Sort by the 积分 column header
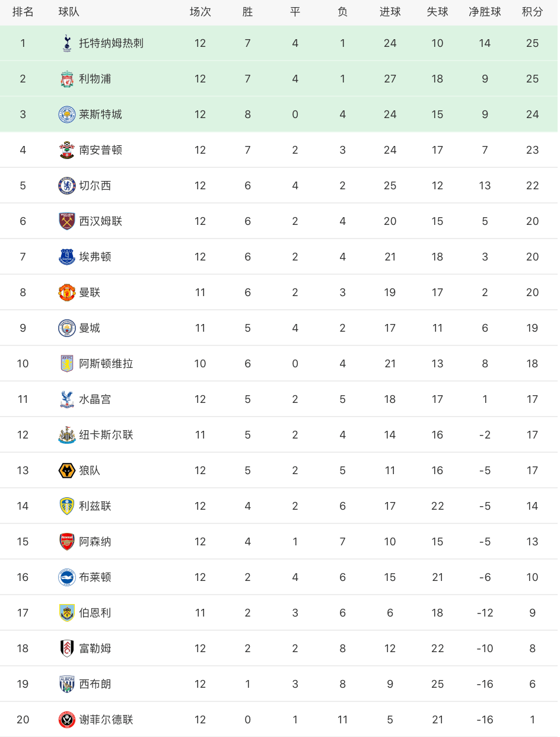Screen dimensions: 560x737 (x=532, y=12)
